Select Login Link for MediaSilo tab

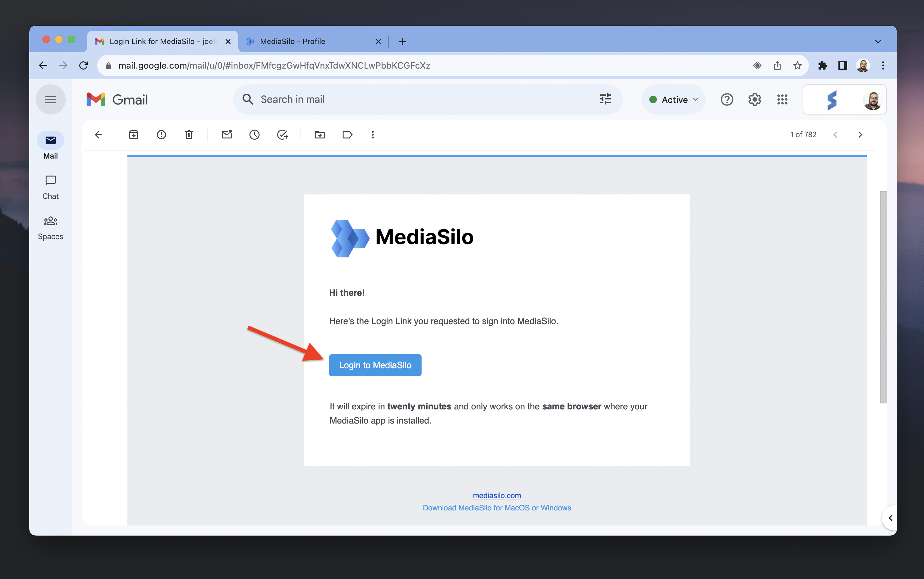click(163, 41)
